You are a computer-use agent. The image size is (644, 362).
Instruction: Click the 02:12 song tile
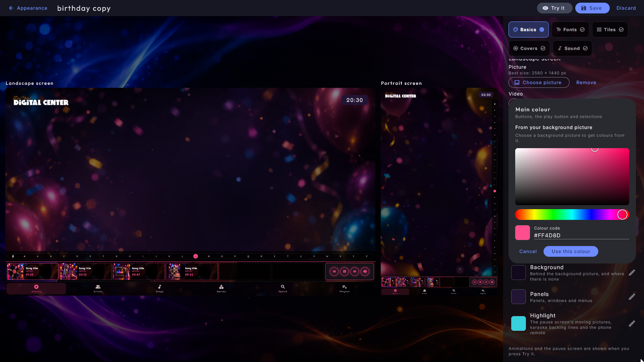86,271
